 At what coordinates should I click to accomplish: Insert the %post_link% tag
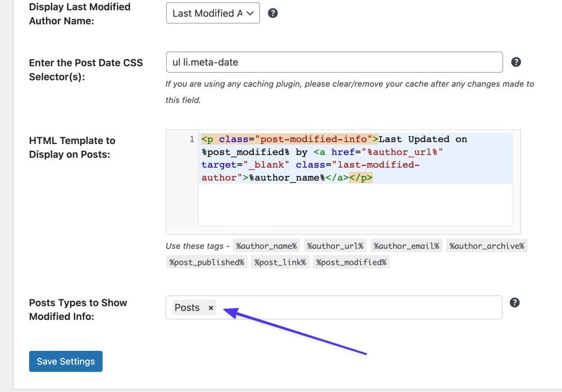(280, 262)
